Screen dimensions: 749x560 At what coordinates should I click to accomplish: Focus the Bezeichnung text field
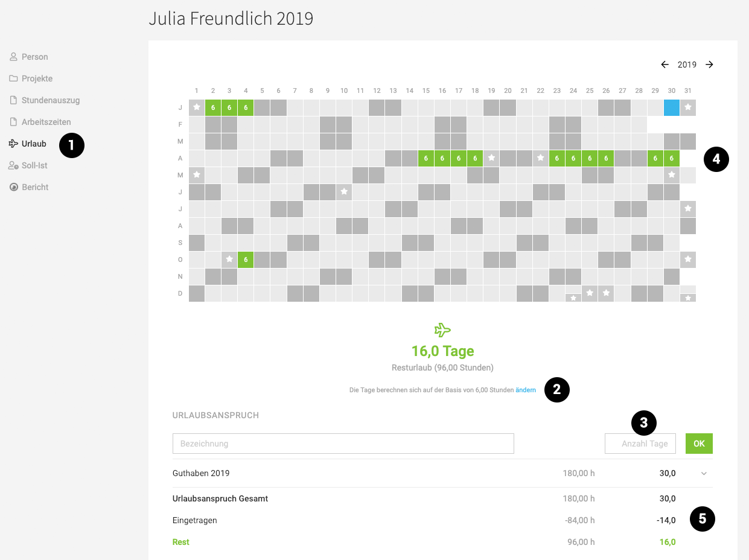point(343,444)
